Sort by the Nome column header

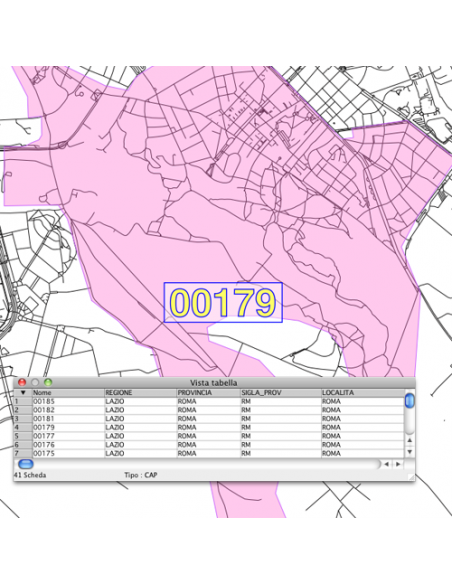(x=68, y=393)
